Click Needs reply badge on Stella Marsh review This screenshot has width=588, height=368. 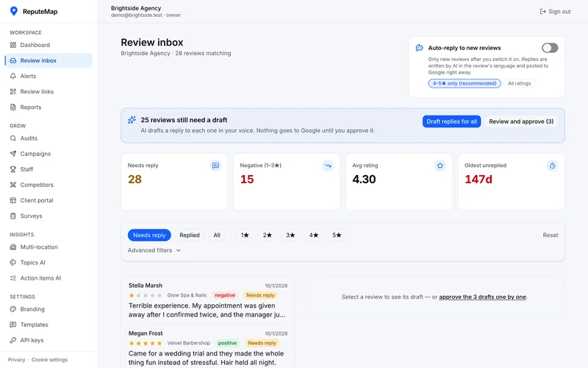point(260,295)
